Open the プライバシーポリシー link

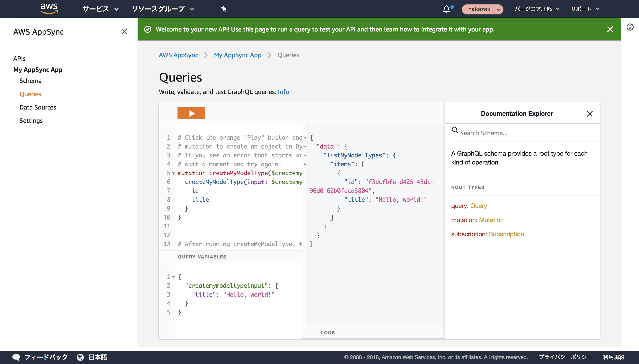565,357
